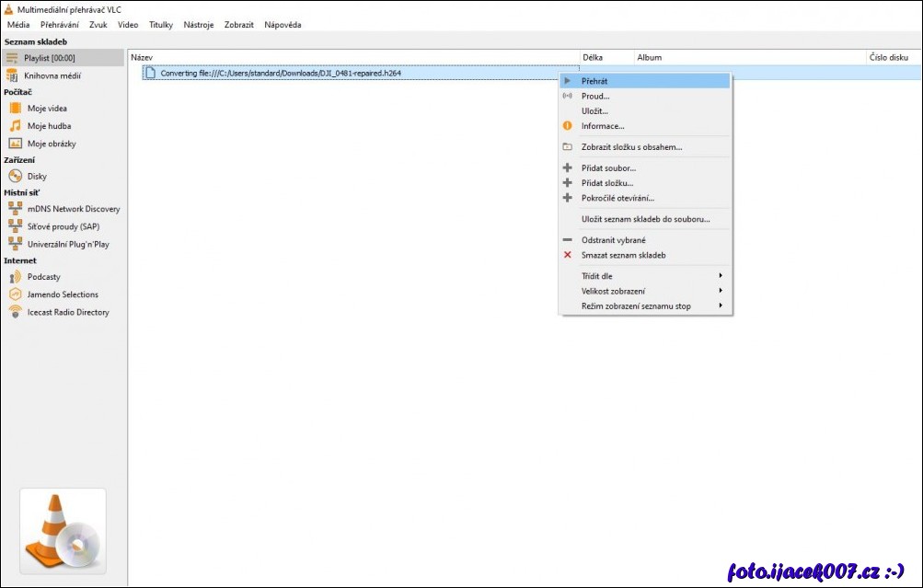This screenshot has height=588, width=923.
Task: Choose Přehrát from the context menu
Action: [x=645, y=81]
